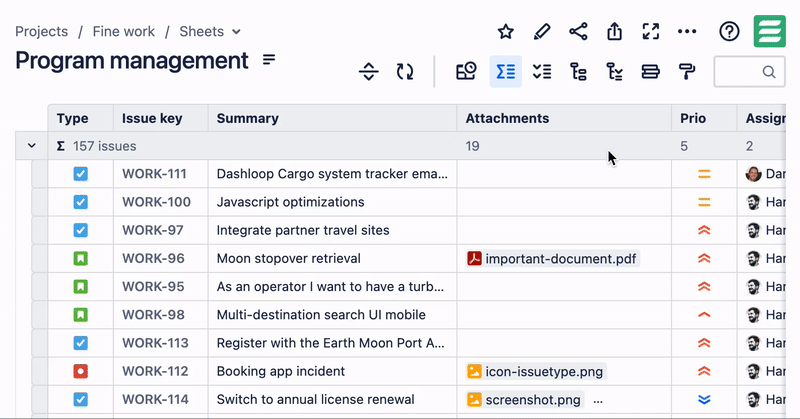Select summary 'Javascript optimizations'
The width and height of the screenshot is (800, 419).
click(x=290, y=202)
